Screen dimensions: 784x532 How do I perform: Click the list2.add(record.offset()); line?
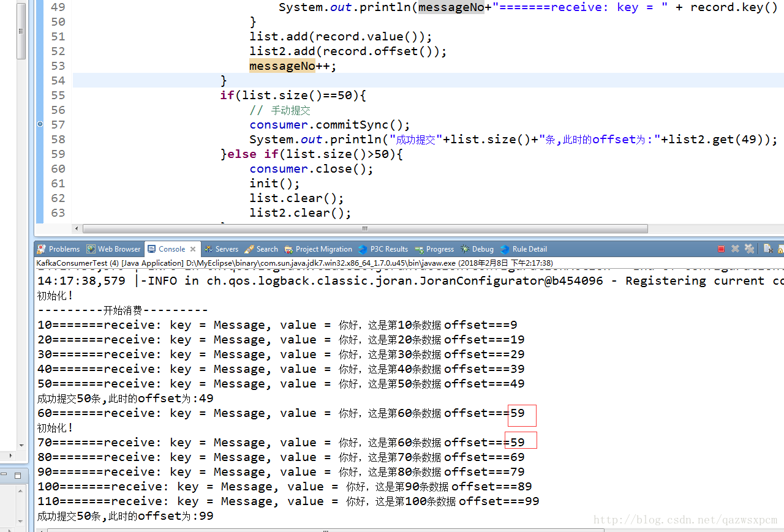pos(349,51)
